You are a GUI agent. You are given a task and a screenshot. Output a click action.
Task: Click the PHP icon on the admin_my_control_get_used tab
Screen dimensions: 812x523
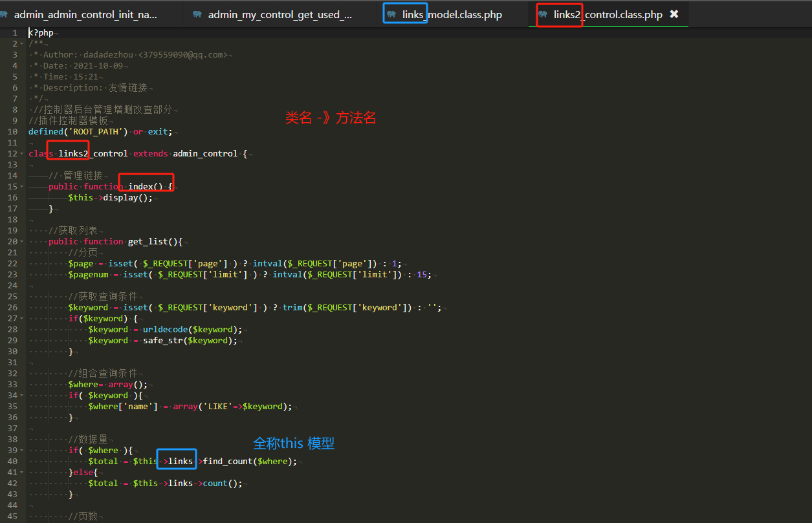point(197,14)
